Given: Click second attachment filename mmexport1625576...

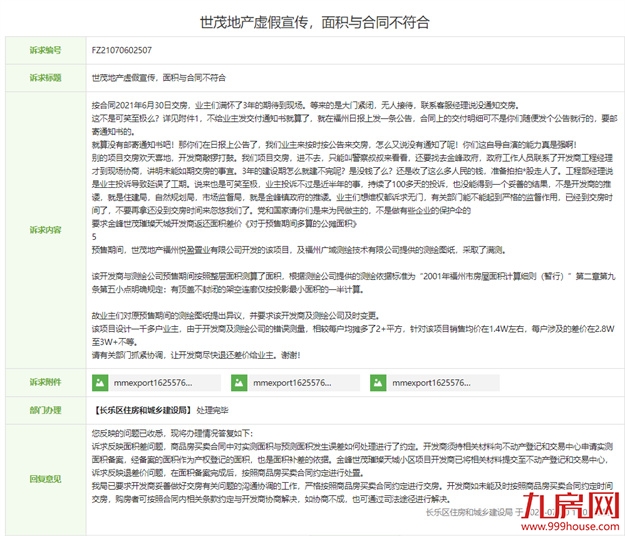Looking at the screenshot, I should [x=292, y=383].
